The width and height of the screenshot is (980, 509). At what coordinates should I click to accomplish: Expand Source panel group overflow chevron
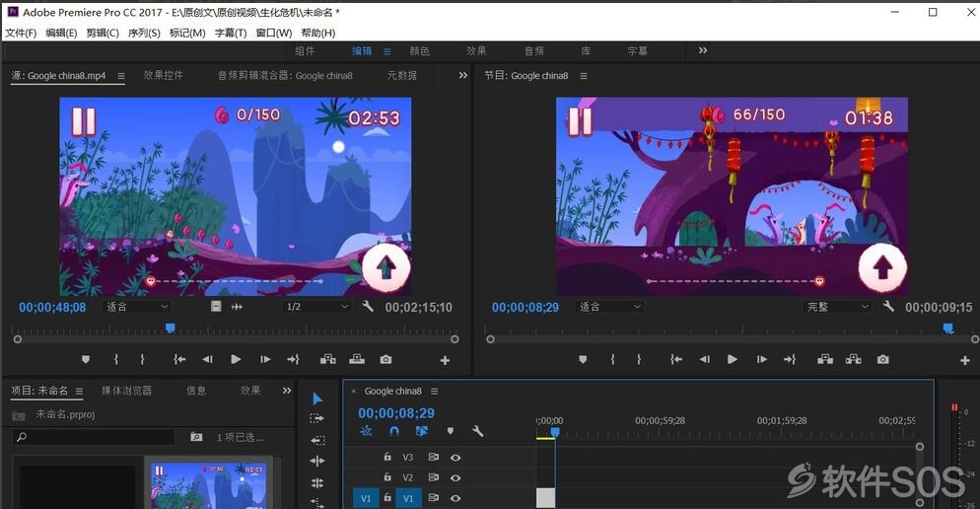(x=463, y=75)
